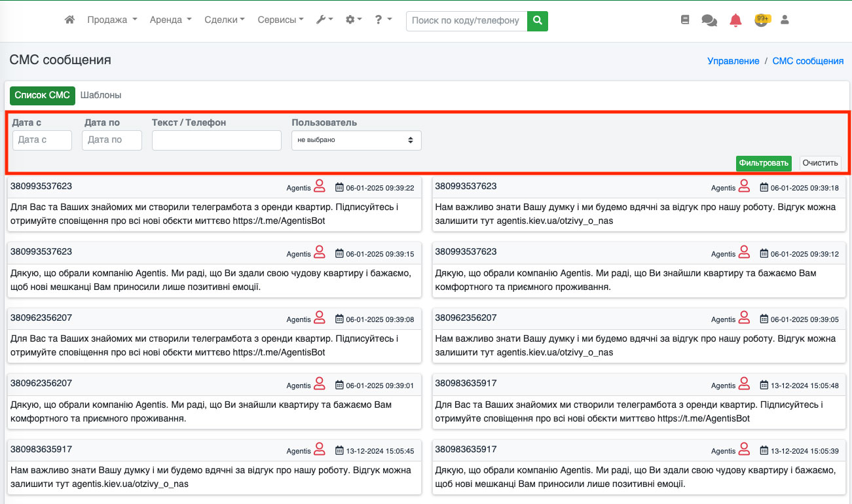Expand the Сделки menu
Screen dimensions: 852x504
click(224, 20)
